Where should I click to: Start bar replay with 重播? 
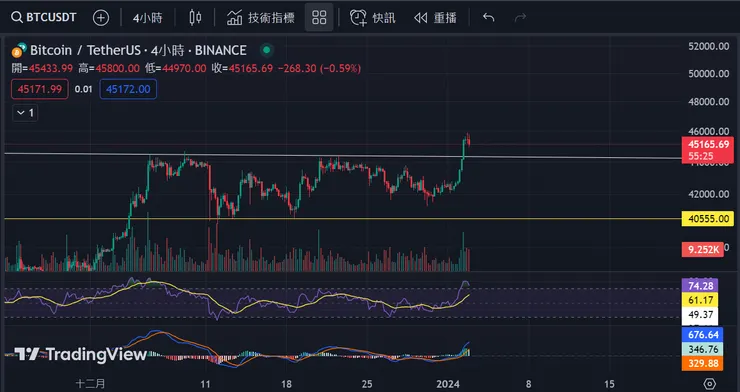click(435, 18)
